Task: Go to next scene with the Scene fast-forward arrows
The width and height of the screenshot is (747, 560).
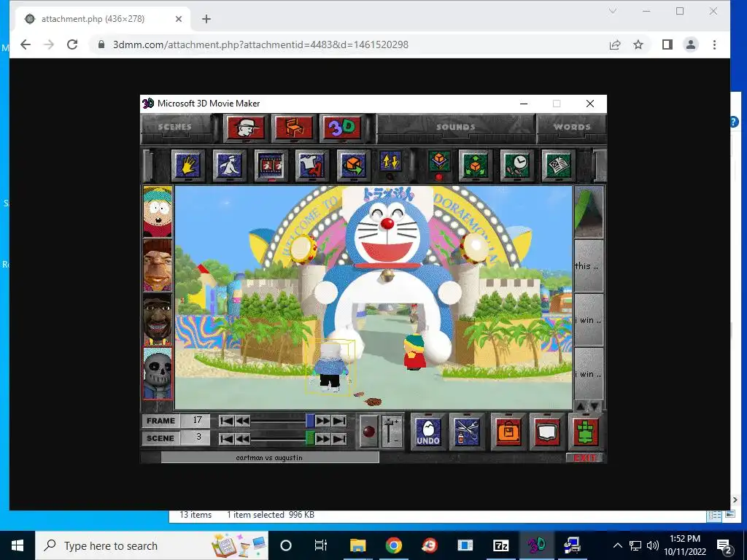Action: click(x=322, y=438)
